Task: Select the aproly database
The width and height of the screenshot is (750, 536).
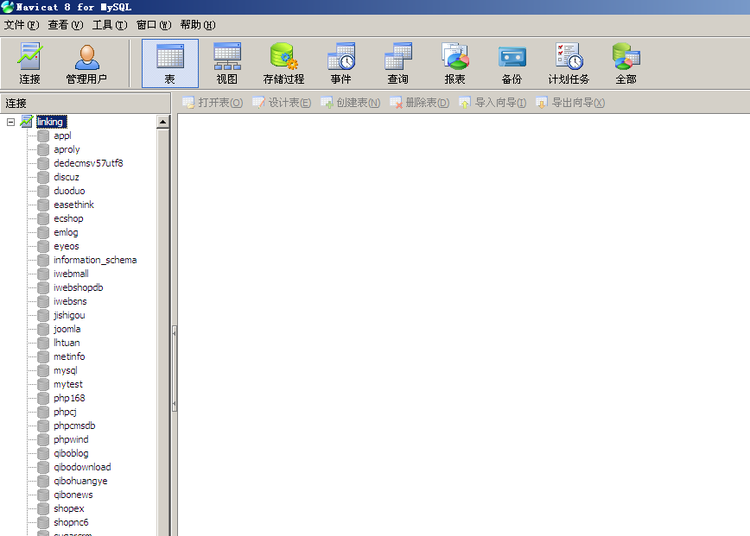Action: point(67,150)
